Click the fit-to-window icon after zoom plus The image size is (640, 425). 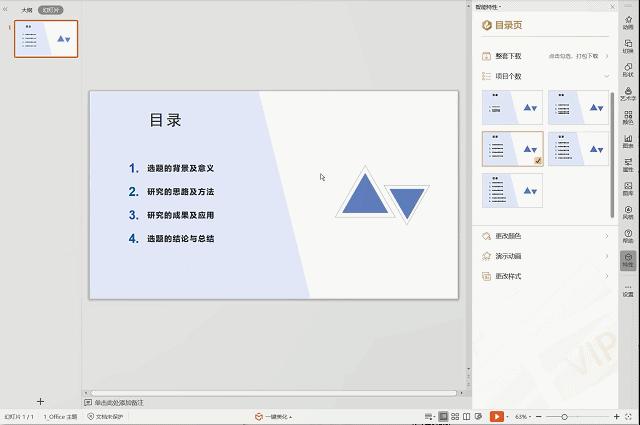click(629, 416)
